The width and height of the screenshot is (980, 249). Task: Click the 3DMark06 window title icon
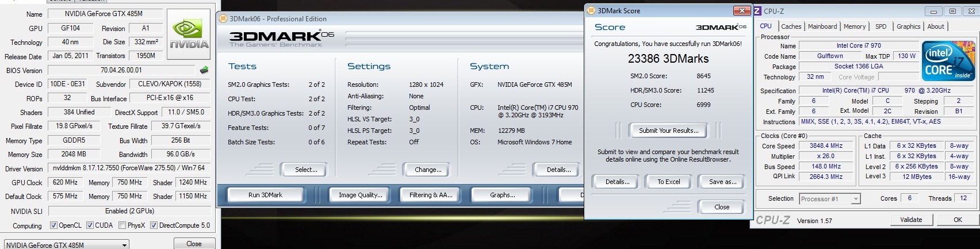pyautogui.click(x=223, y=18)
